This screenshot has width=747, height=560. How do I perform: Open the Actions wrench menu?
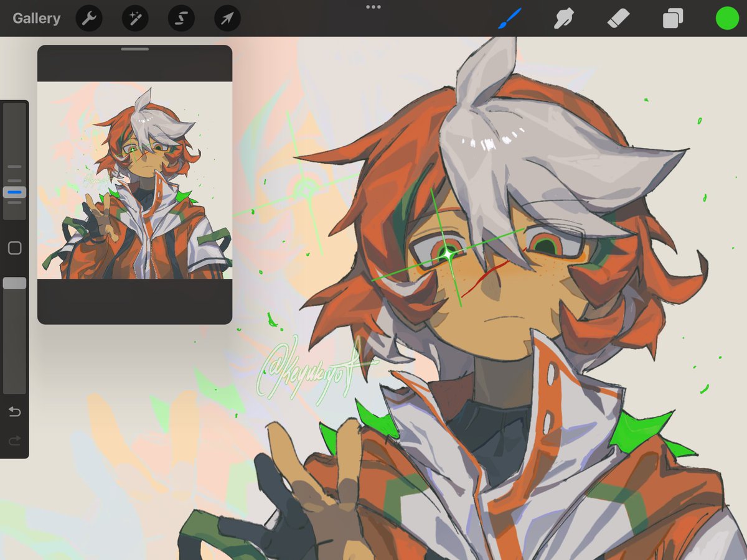point(89,19)
